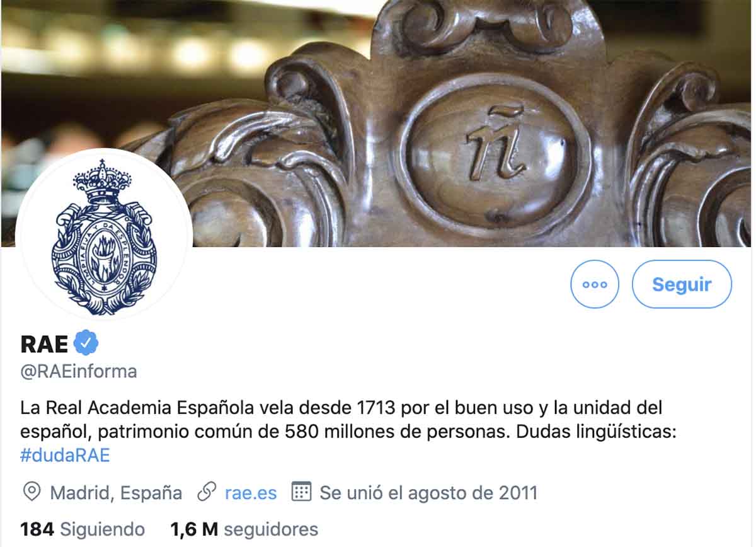
Task: Open the carved wood header banner photo
Action: [x=378, y=123]
